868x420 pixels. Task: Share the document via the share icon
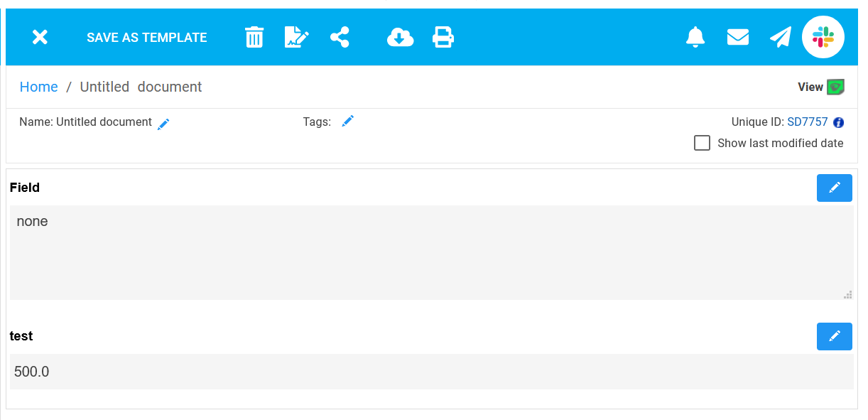[x=340, y=37]
